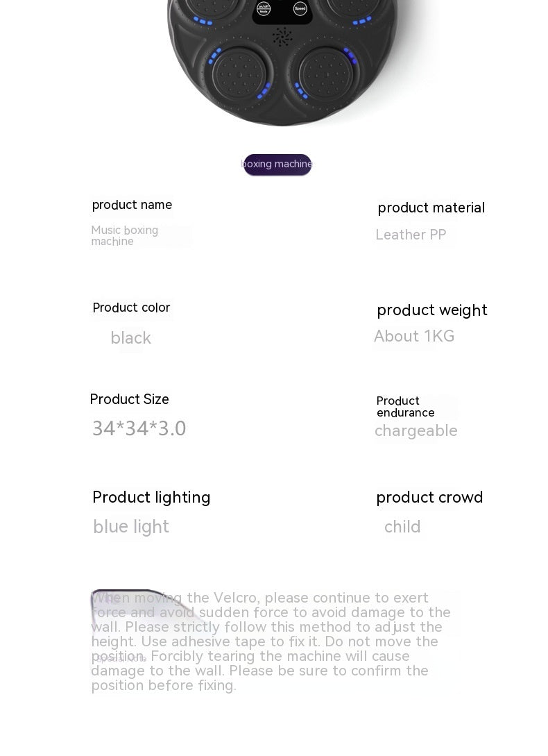This screenshot has width=548, height=756.
Task: Select the '34*34*3.0' product size value
Action: point(139,428)
